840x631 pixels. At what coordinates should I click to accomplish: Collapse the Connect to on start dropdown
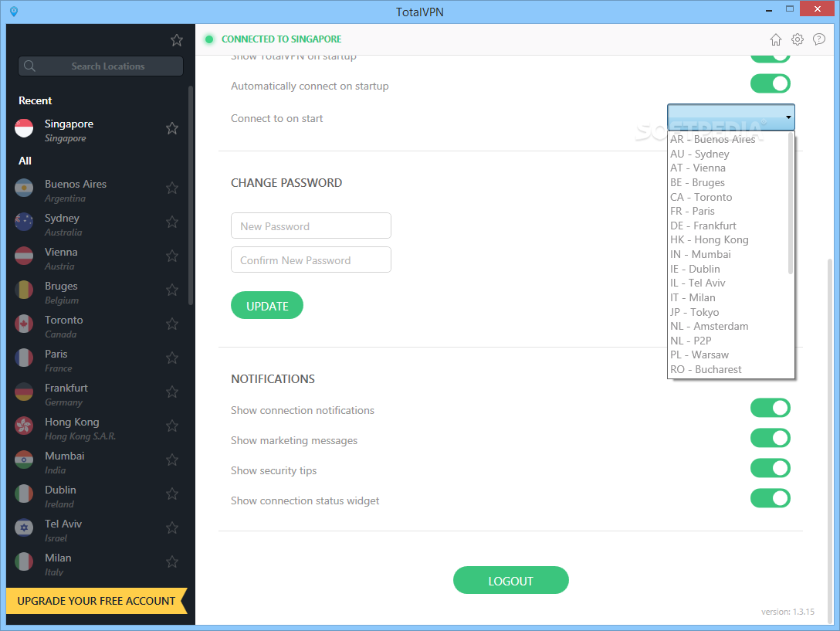click(x=730, y=117)
